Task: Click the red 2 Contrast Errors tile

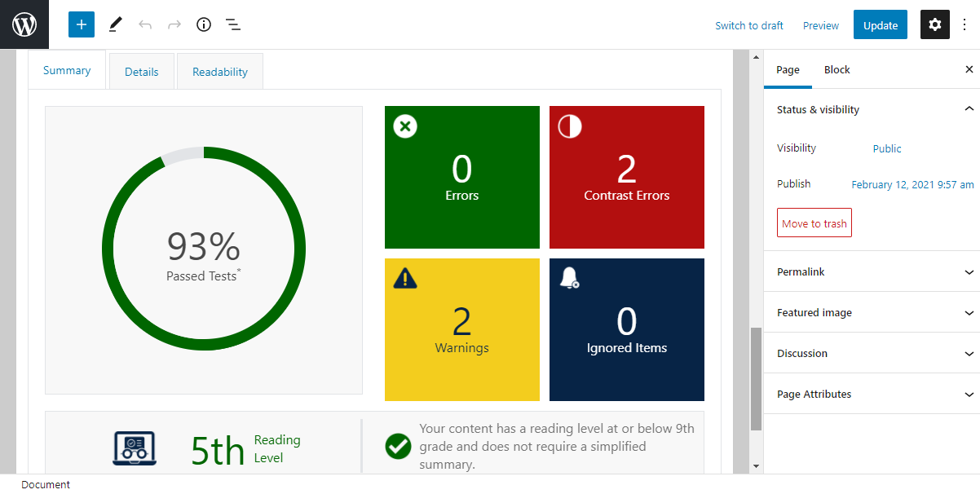Action: click(x=627, y=177)
